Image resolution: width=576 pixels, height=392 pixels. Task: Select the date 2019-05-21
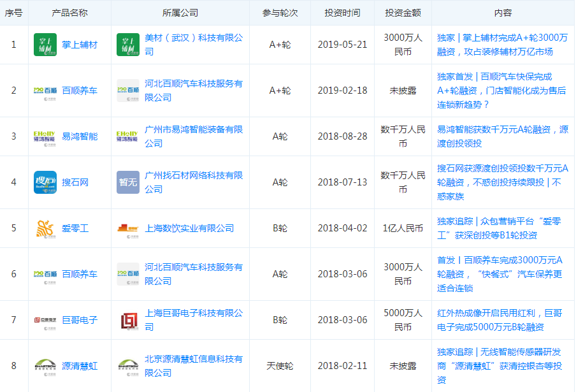(x=342, y=45)
